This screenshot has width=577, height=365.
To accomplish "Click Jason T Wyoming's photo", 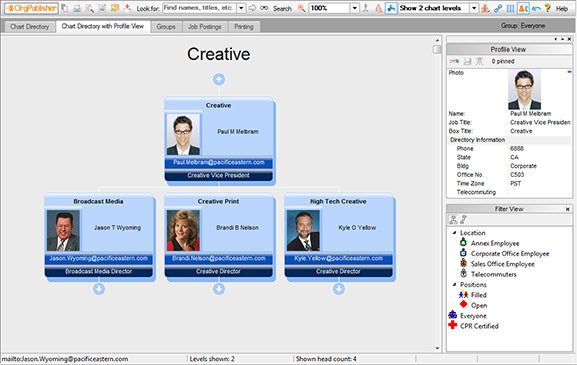I will pos(63,231).
